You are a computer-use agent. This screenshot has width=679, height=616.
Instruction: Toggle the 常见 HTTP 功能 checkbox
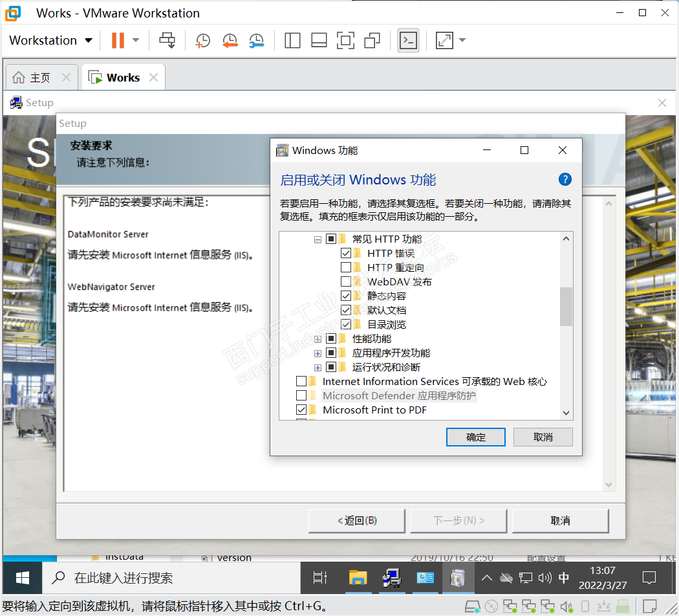click(331, 239)
